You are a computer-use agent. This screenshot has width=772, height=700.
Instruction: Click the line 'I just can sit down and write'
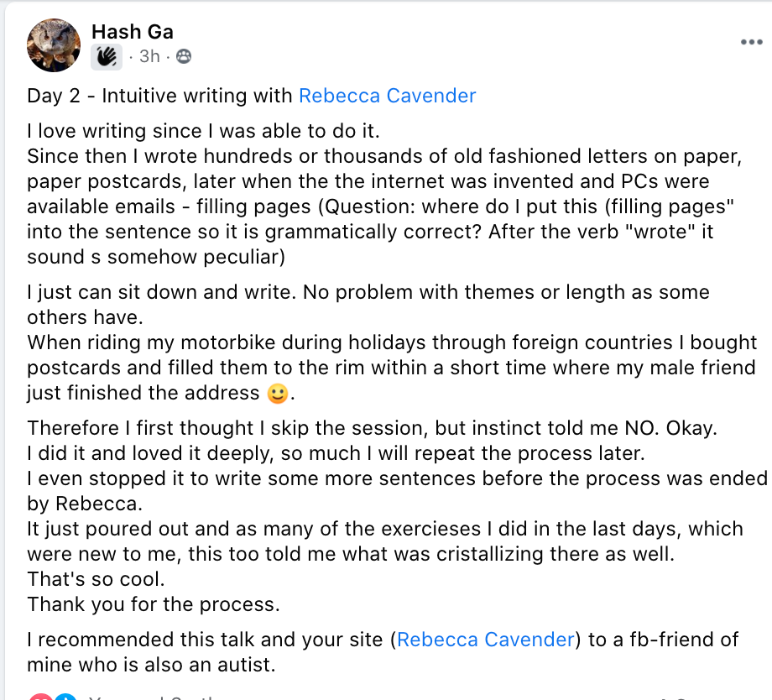[161, 292]
